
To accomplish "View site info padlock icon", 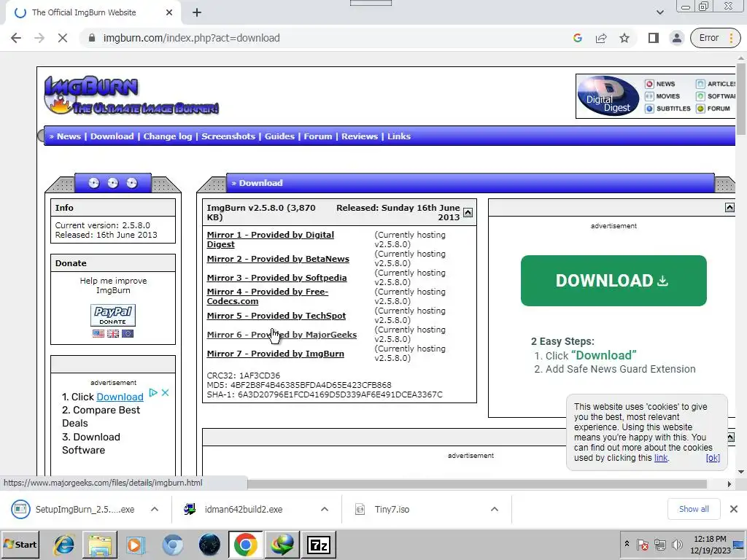I will click(92, 38).
